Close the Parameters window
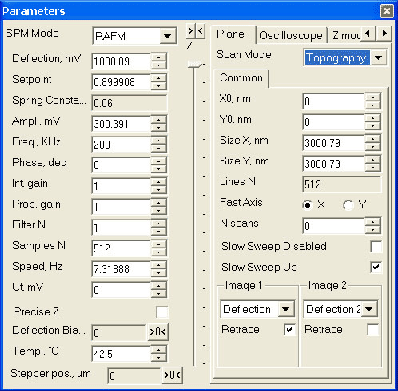This screenshot has height=391, width=398. (386, 11)
